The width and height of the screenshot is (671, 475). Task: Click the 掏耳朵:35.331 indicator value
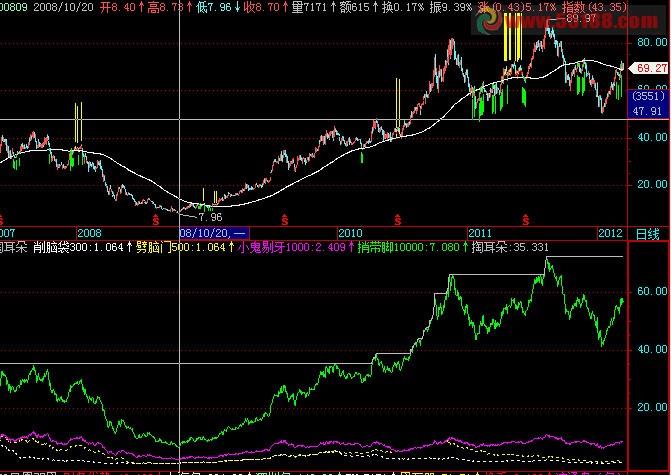[x=510, y=247]
